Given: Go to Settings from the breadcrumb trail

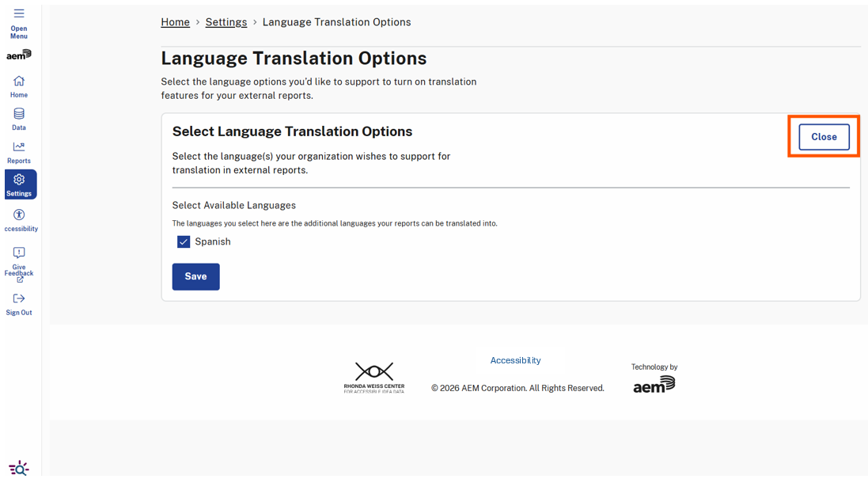Looking at the screenshot, I should click(226, 21).
